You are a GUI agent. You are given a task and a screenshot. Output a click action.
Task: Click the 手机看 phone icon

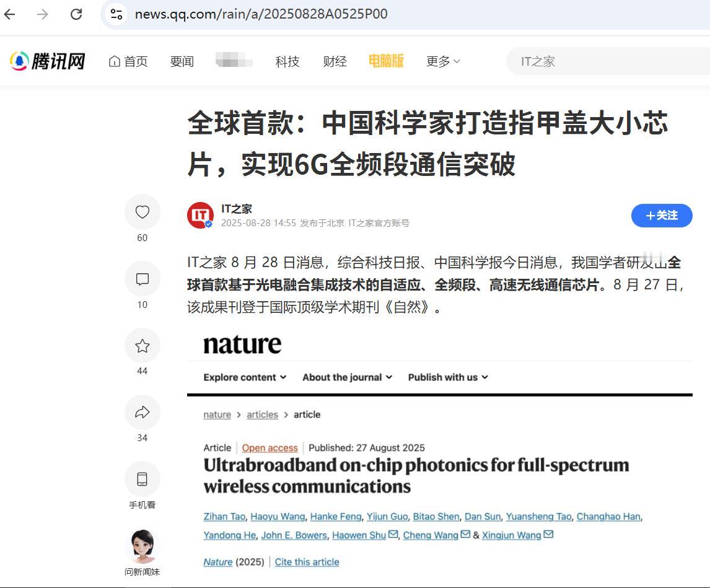pyautogui.click(x=142, y=479)
